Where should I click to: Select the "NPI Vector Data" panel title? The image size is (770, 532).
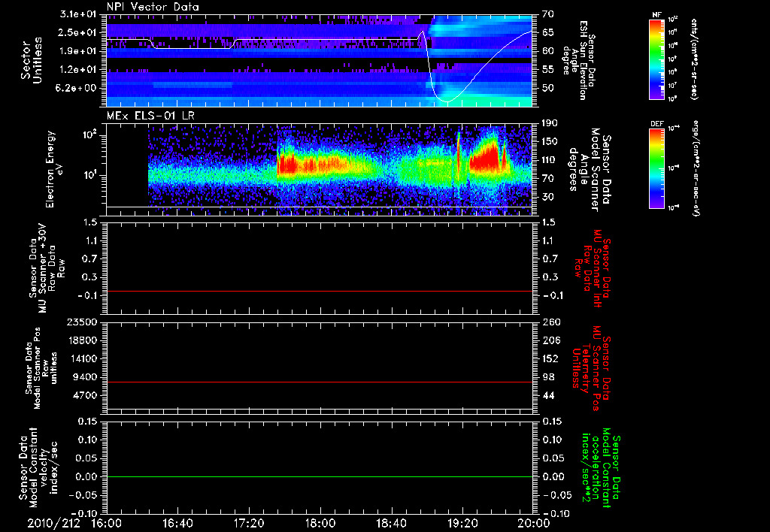click(153, 7)
